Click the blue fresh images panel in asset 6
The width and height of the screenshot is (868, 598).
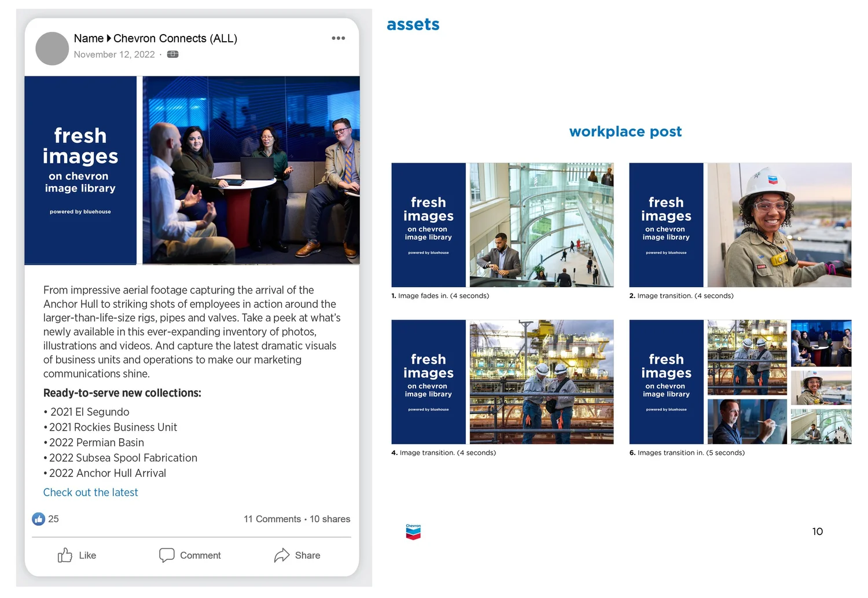[667, 382]
